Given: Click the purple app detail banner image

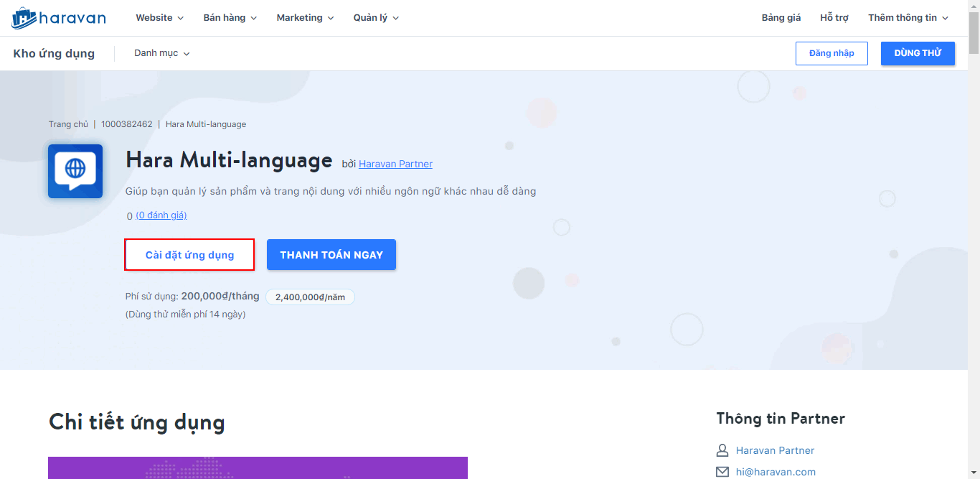Looking at the screenshot, I should tap(258, 468).
